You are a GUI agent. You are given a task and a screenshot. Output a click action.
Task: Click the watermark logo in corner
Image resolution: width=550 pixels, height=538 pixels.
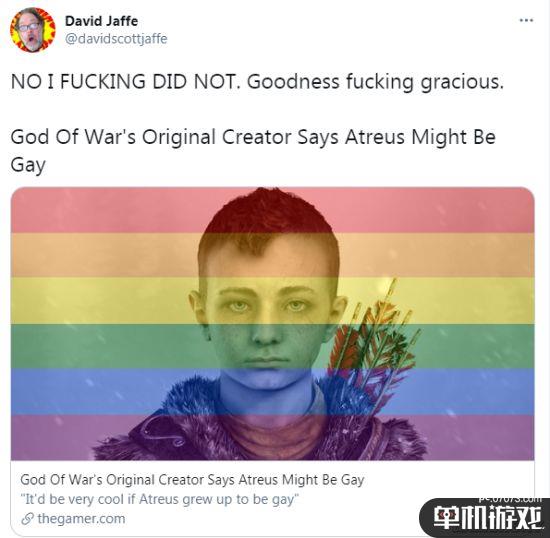(x=485, y=518)
